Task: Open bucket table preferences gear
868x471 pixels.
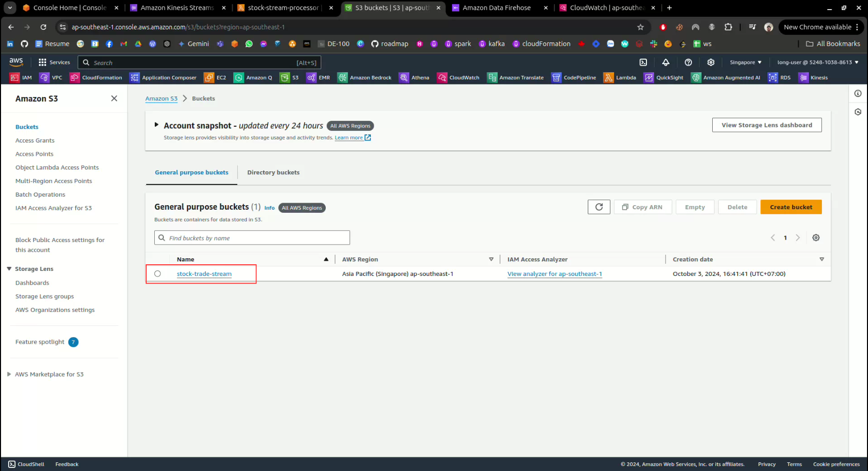Action: tap(815, 238)
